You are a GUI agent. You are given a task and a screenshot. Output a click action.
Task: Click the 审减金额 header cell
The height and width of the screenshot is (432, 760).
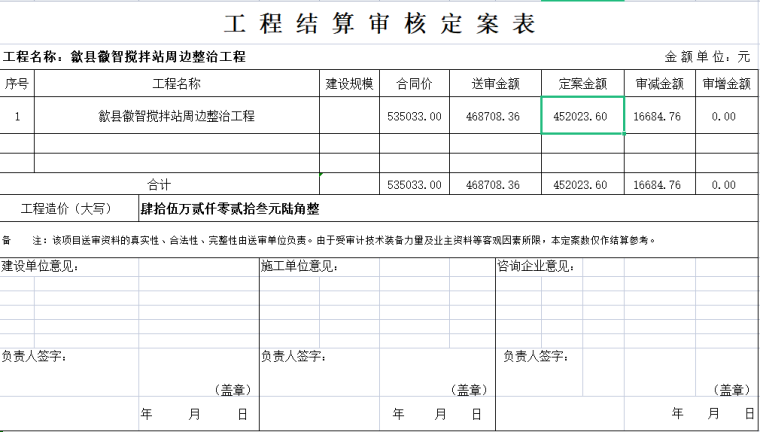658,84
